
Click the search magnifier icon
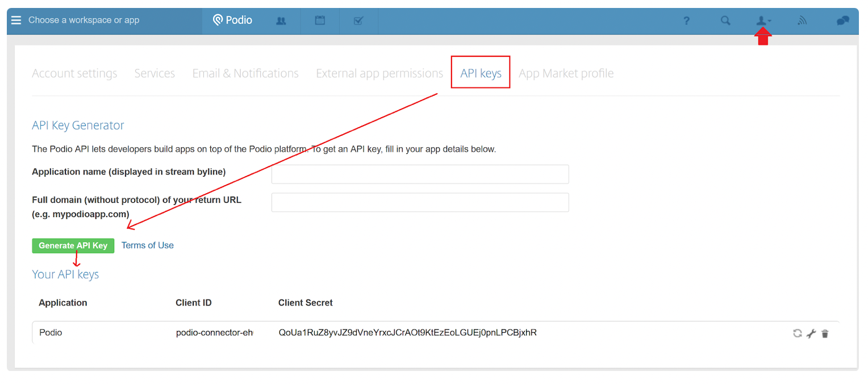(x=725, y=21)
